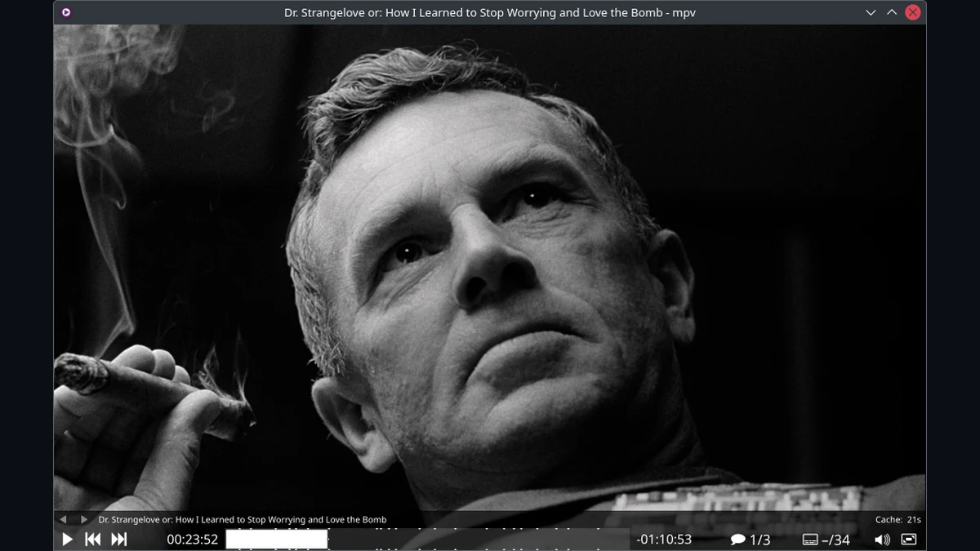980x551 pixels.
Task: Open mpv window menu icon in title bar
Action: click(x=66, y=12)
